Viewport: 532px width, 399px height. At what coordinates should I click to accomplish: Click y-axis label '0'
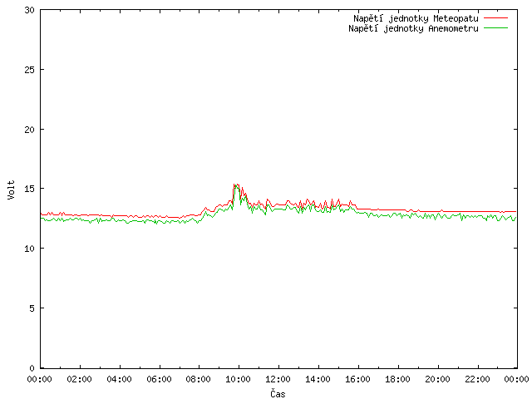[x=32, y=368]
